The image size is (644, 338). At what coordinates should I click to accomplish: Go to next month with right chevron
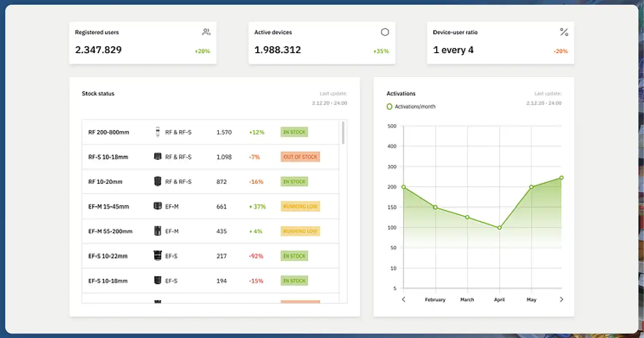click(561, 299)
